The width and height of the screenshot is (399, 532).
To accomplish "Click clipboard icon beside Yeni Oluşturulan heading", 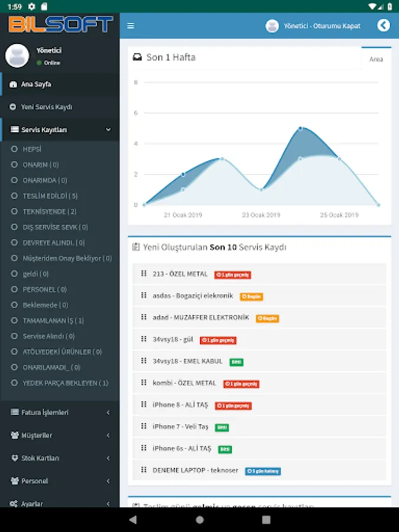I will pos(136,247).
